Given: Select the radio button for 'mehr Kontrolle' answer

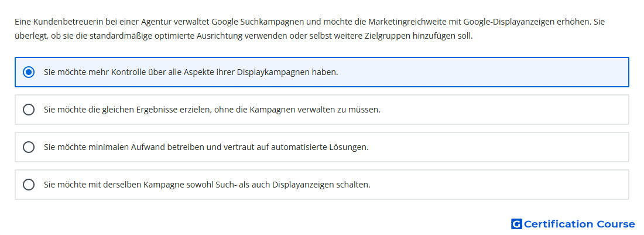Looking at the screenshot, I should pos(29,72).
